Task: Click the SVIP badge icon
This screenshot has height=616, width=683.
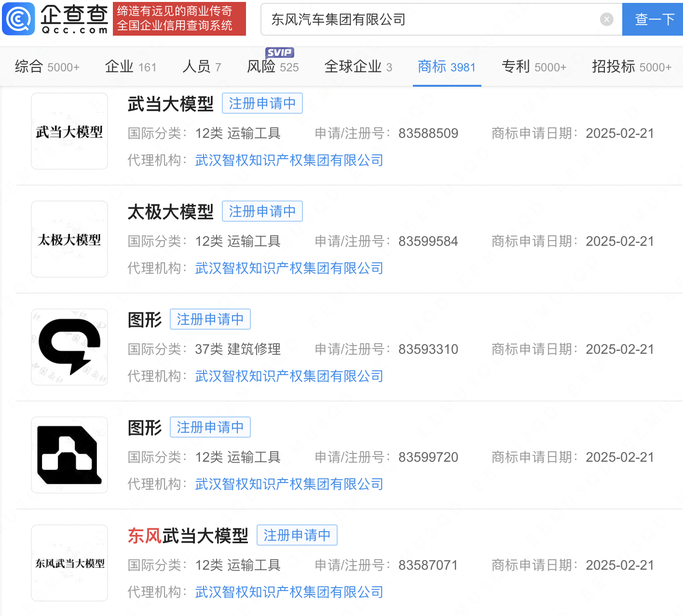Action: [280, 53]
